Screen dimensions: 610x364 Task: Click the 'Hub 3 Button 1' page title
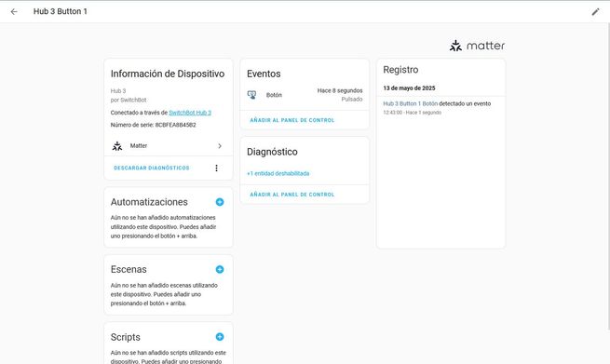point(61,12)
